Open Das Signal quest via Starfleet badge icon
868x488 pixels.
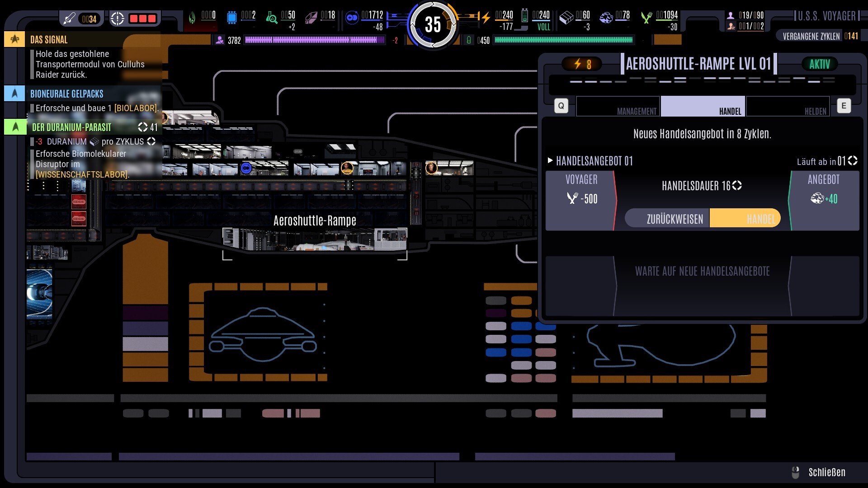pyautogui.click(x=14, y=39)
